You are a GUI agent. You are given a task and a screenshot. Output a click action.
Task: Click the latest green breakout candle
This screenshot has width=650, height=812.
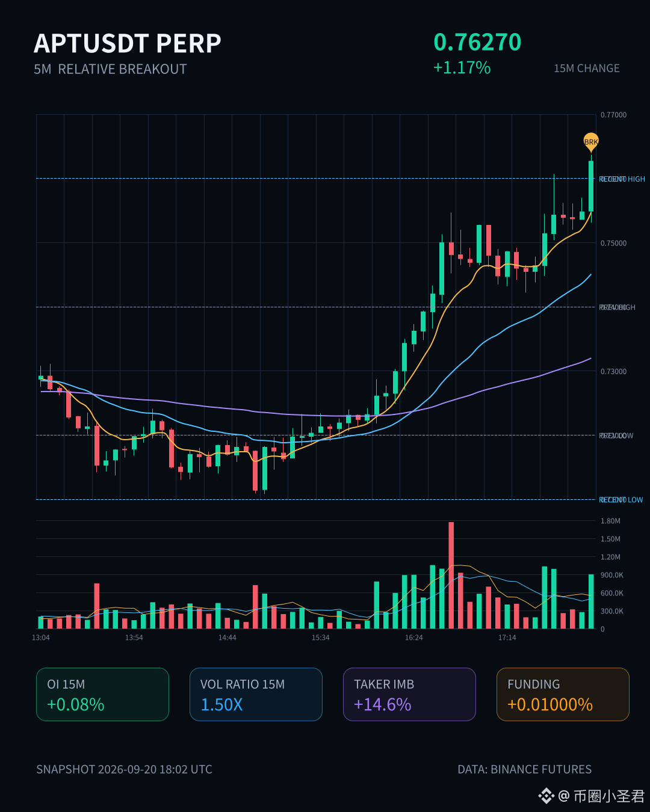tap(591, 186)
